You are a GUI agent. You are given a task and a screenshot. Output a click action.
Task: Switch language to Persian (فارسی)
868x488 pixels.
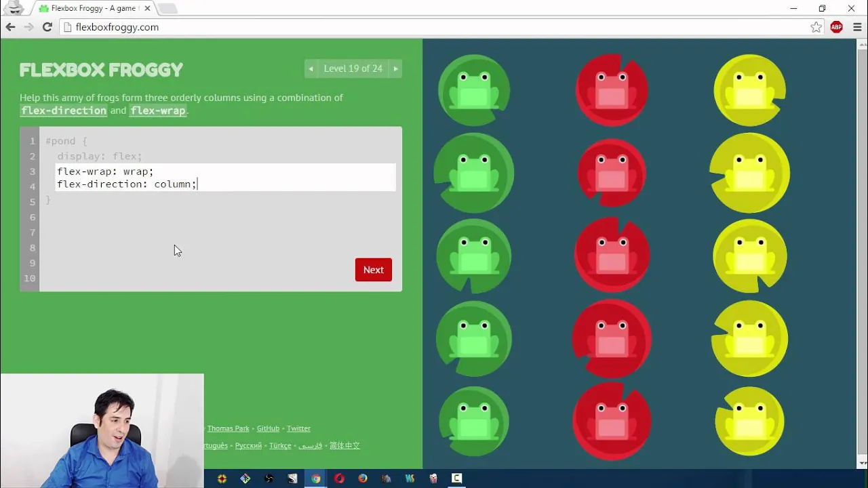310,445
